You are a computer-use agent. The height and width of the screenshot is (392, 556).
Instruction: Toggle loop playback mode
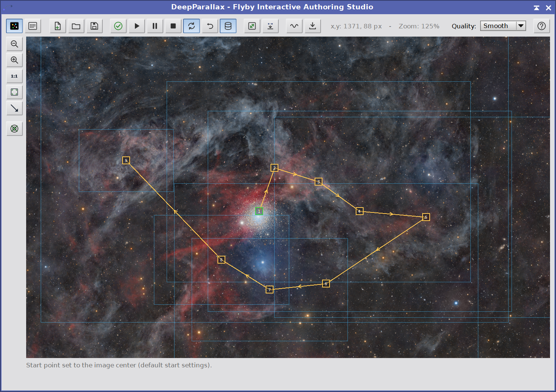click(191, 26)
